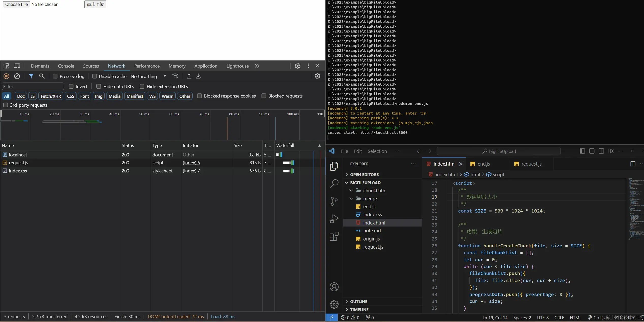
Task: Click export HAR download icon
Action: point(198,76)
